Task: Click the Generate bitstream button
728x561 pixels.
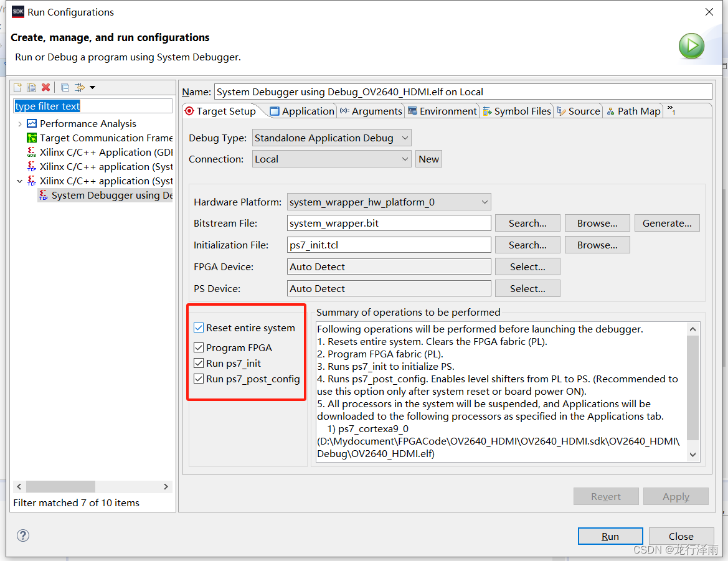Action: (667, 223)
